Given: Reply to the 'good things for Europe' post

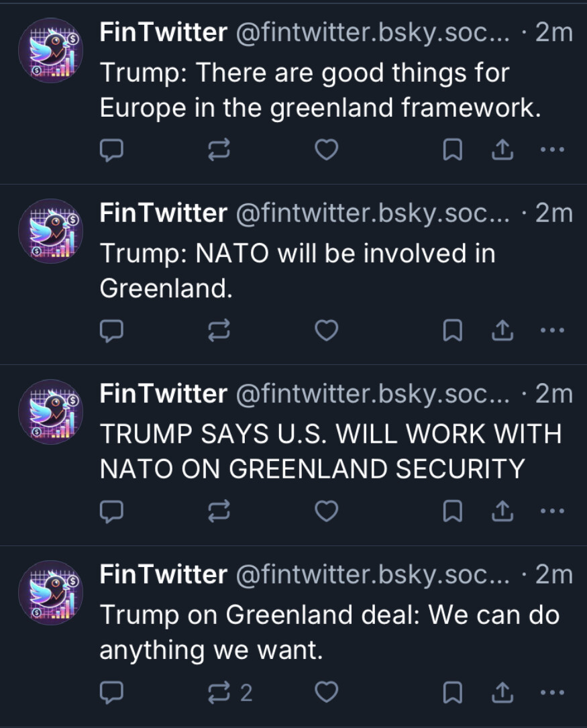Looking at the screenshot, I should (x=111, y=150).
